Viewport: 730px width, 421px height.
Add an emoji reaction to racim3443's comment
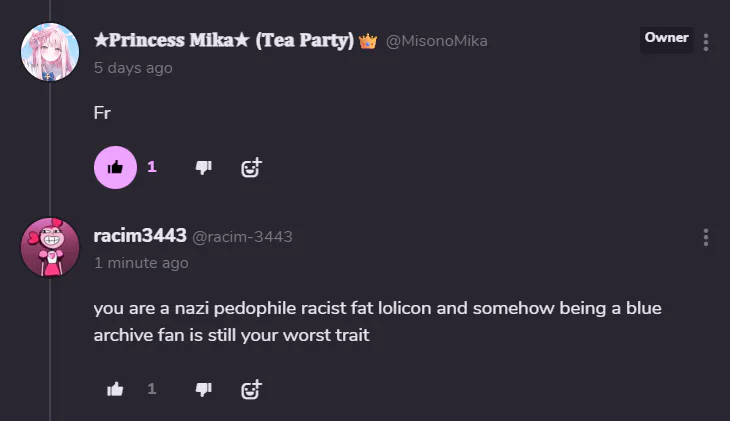click(x=251, y=388)
